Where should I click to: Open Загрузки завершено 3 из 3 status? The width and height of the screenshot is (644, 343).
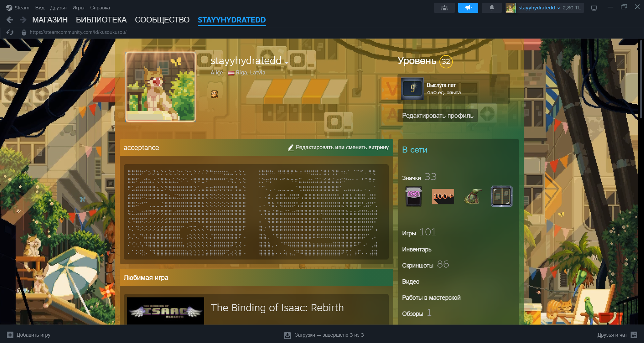[x=329, y=335]
